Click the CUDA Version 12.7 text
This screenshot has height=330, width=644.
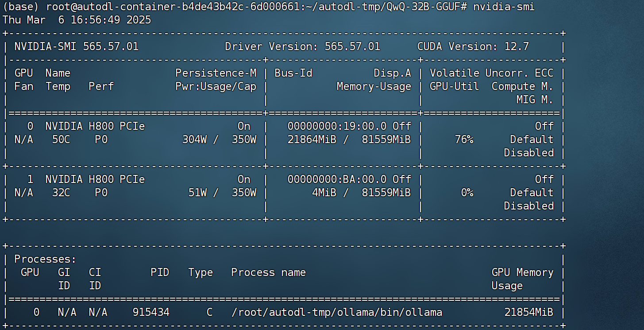[473, 47]
